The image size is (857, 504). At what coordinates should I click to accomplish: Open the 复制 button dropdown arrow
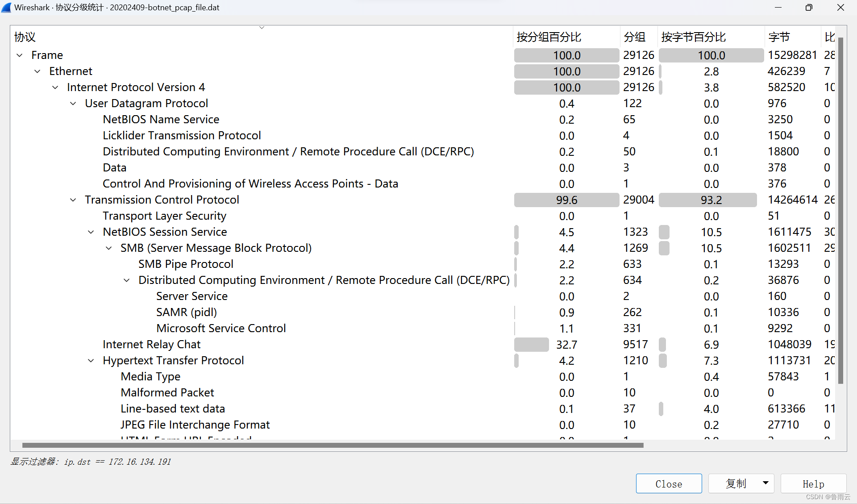pos(765,483)
